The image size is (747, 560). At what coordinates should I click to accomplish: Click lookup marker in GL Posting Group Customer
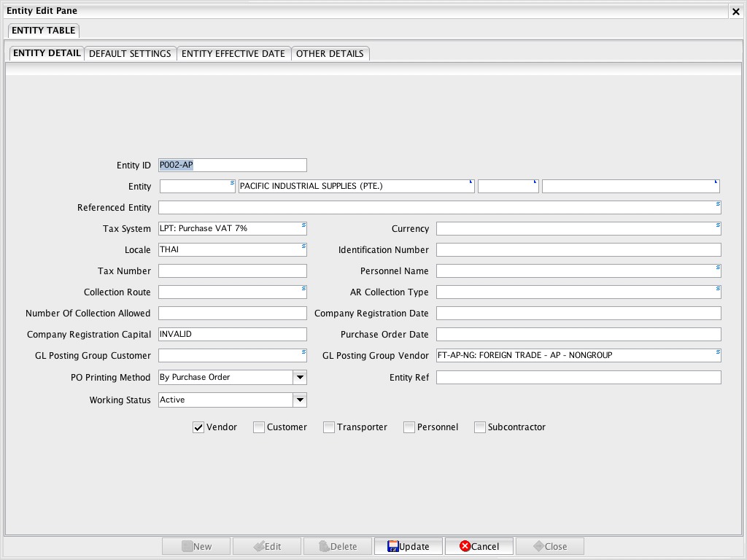coord(303,352)
